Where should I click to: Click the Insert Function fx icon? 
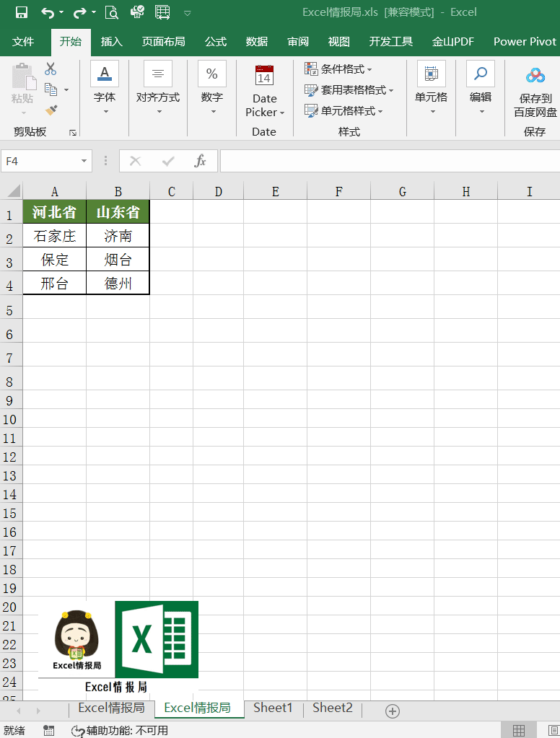pos(200,162)
